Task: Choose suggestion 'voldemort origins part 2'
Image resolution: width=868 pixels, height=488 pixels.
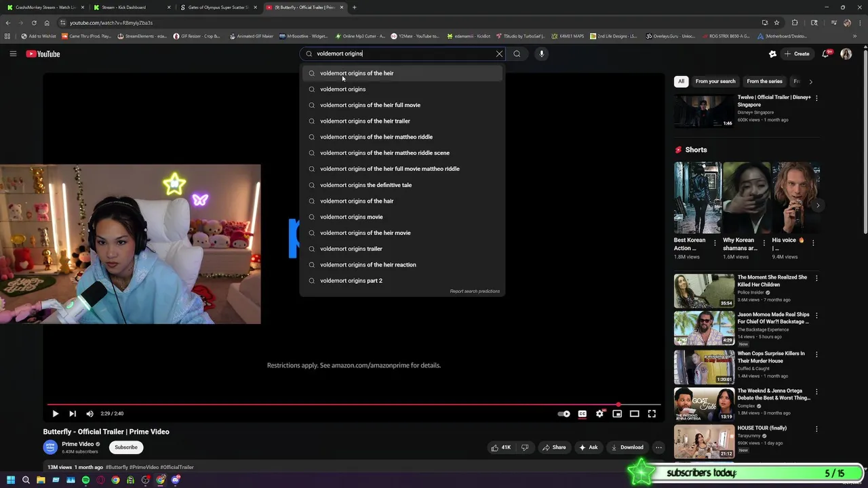Action: [x=401, y=281]
